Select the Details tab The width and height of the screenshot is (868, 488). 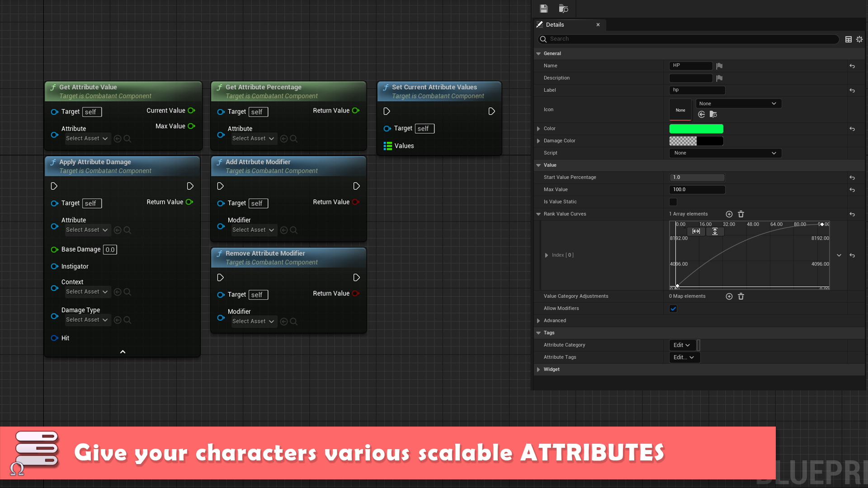point(554,25)
